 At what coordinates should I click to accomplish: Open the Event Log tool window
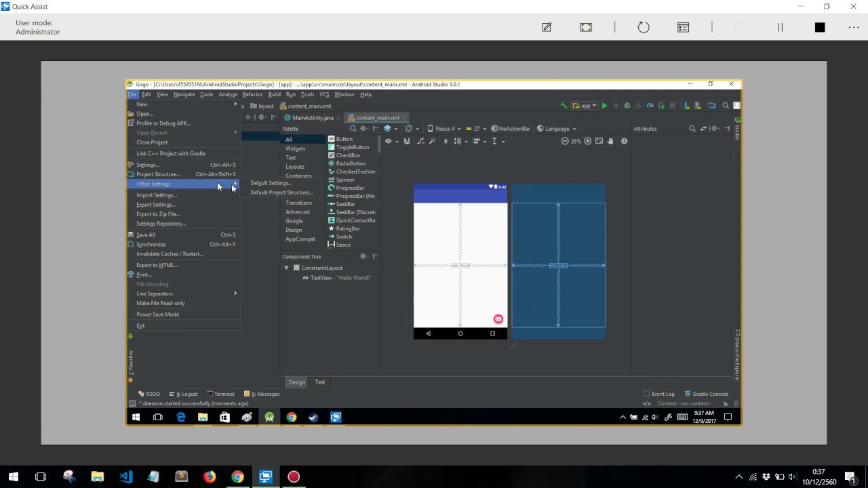click(x=658, y=394)
